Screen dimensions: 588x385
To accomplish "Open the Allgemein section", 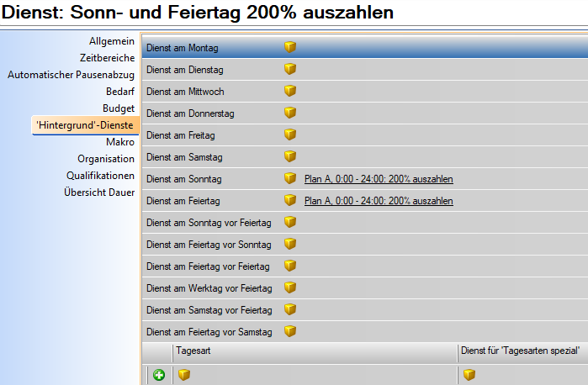I will click(112, 41).
